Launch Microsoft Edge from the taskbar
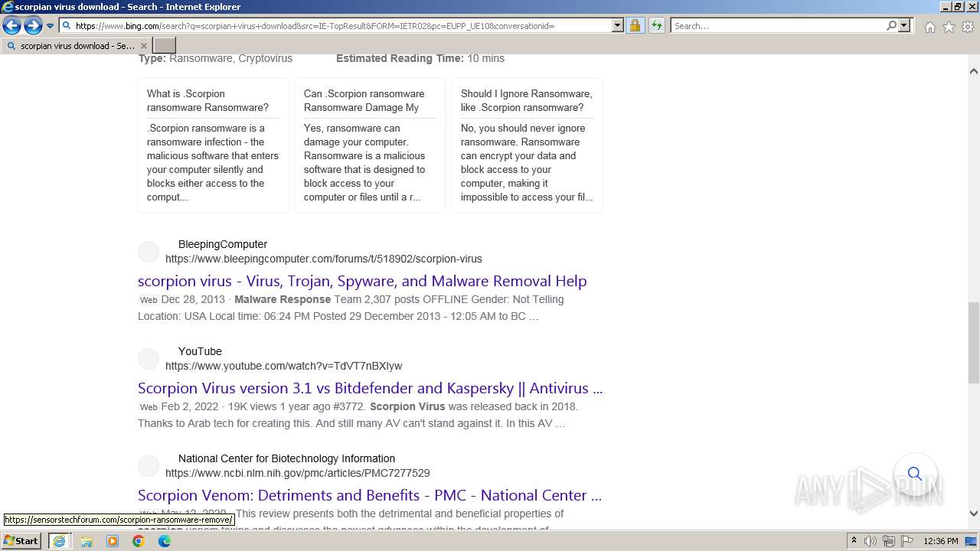Screen dimensions: 980x551 click(165, 541)
